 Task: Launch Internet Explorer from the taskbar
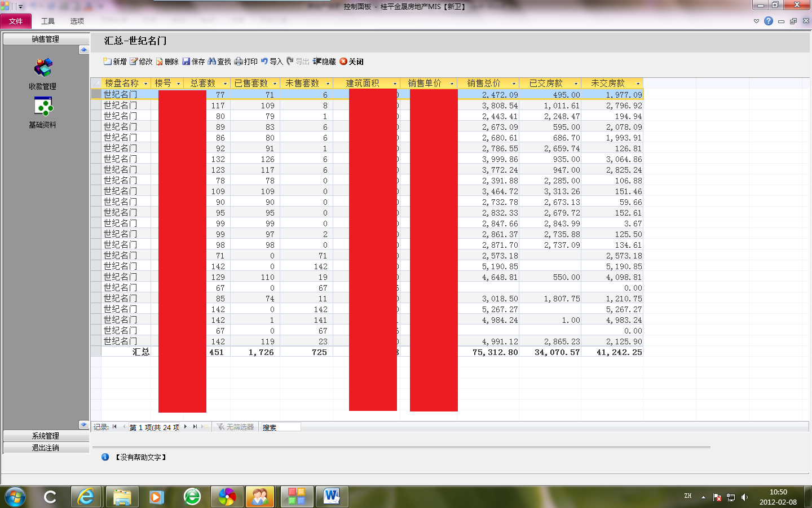coord(86,497)
